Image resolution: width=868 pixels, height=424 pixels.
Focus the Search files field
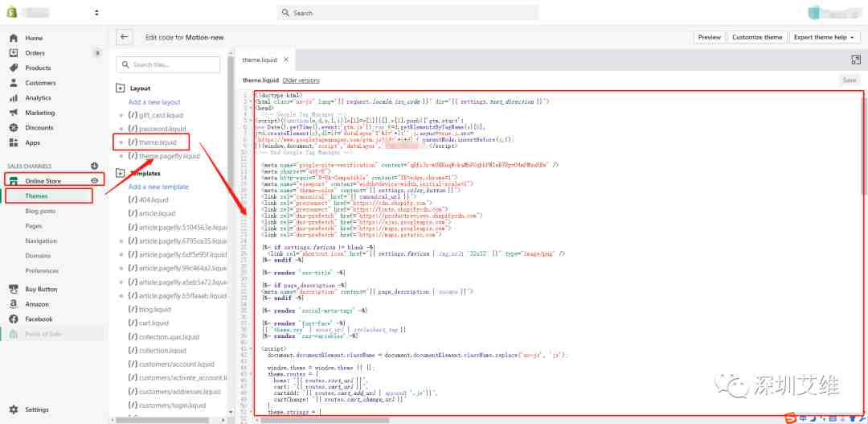[168, 65]
